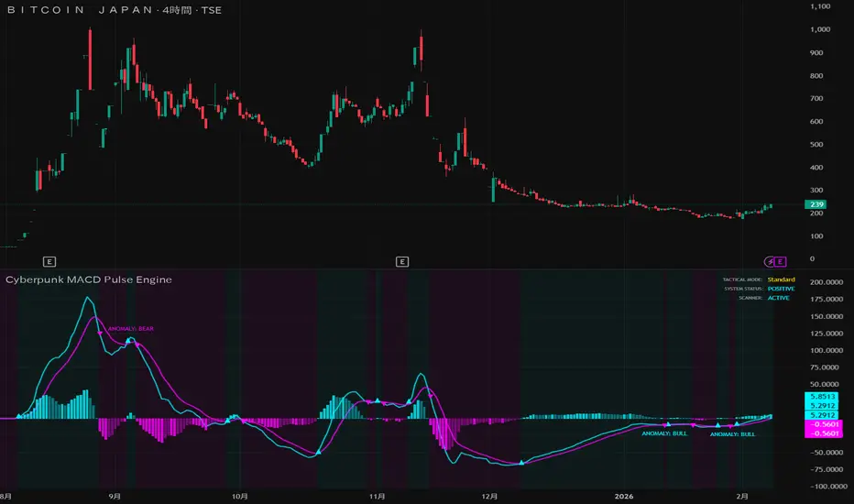Click the 100.0000 indicator axis label

pyautogui.click(x=827, y=350)
